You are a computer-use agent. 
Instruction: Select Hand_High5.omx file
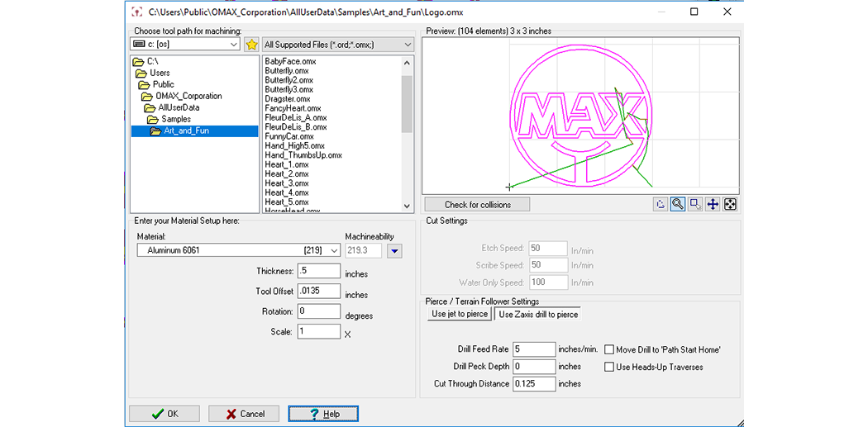(x=294, y=145)
